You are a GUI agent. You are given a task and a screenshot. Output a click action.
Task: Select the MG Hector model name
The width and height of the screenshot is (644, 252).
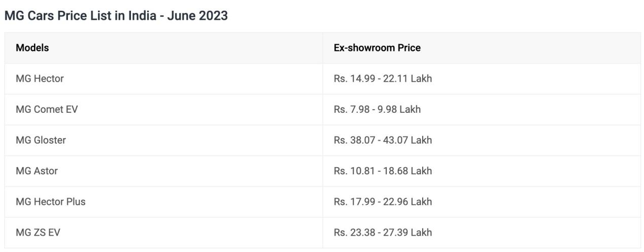(40, 79)
